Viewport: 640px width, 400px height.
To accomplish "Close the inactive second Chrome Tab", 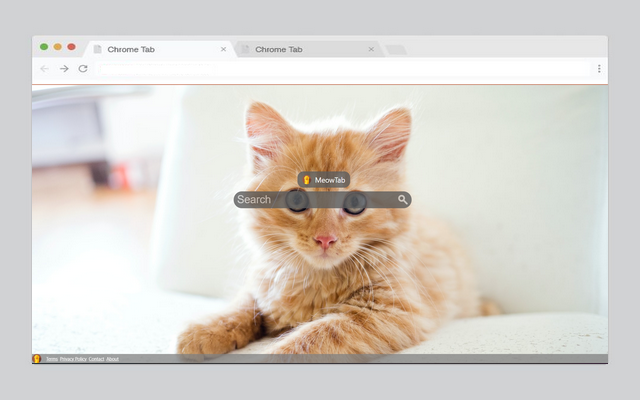I will click(371, 49).
